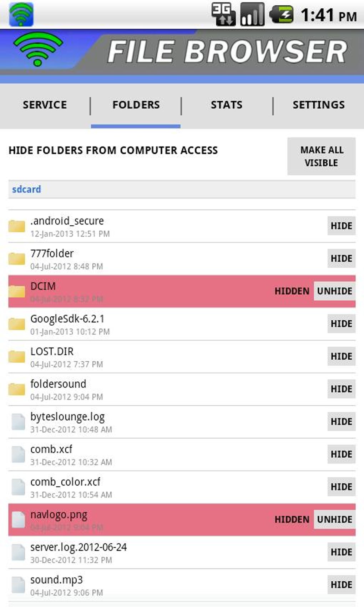Click the sdcard path link
This screenshot has width=364, height=607.
26,189
